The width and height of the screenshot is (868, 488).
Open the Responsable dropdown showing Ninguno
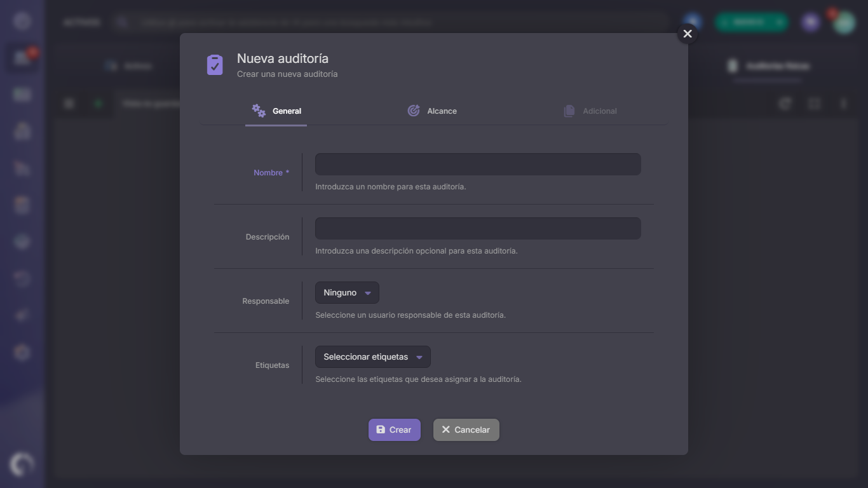click(x=347, y=293)
